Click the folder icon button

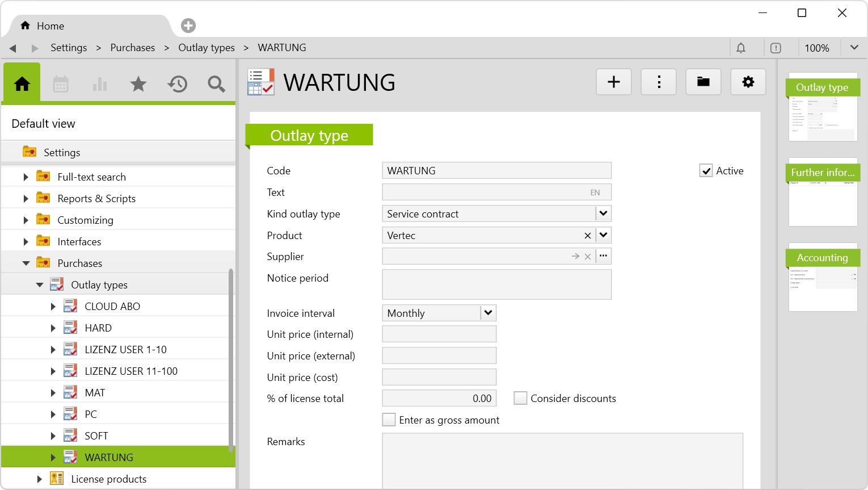pyautogui.click(x=703, y=82)
